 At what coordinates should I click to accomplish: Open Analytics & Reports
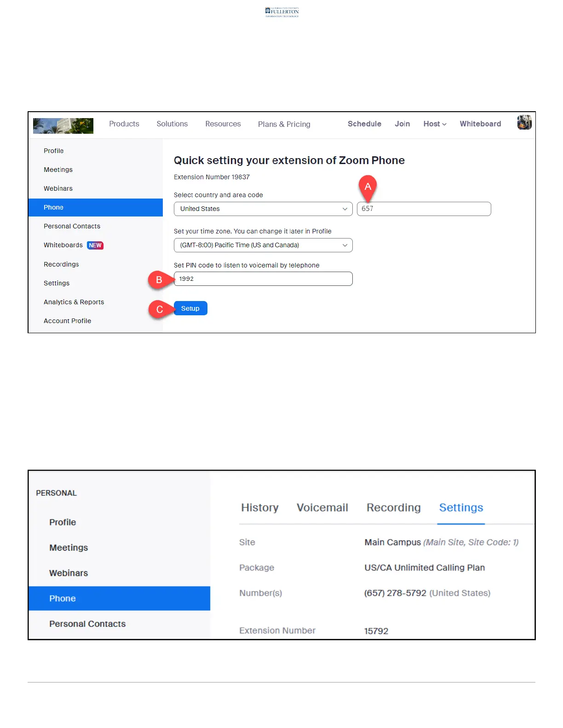[74, 302]
